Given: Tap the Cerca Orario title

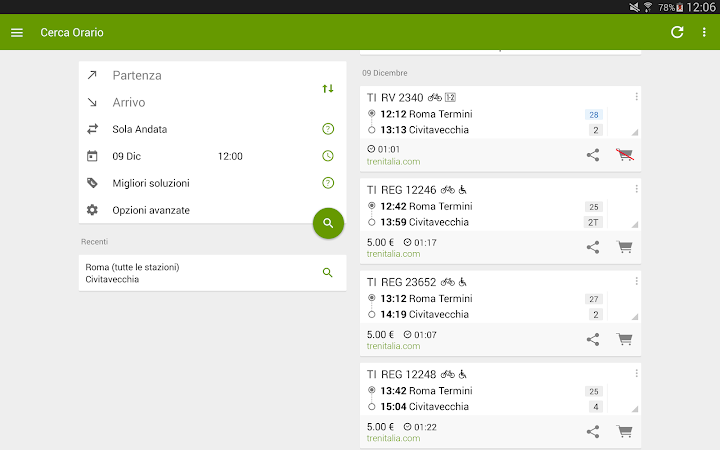Looking at the screenshot, I should (72, 33).
